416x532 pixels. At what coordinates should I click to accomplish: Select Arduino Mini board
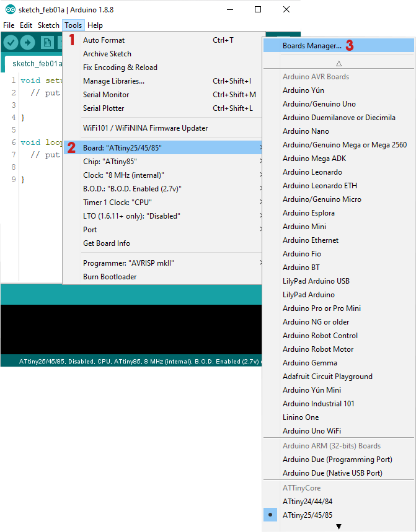click(x=339, y=226)
